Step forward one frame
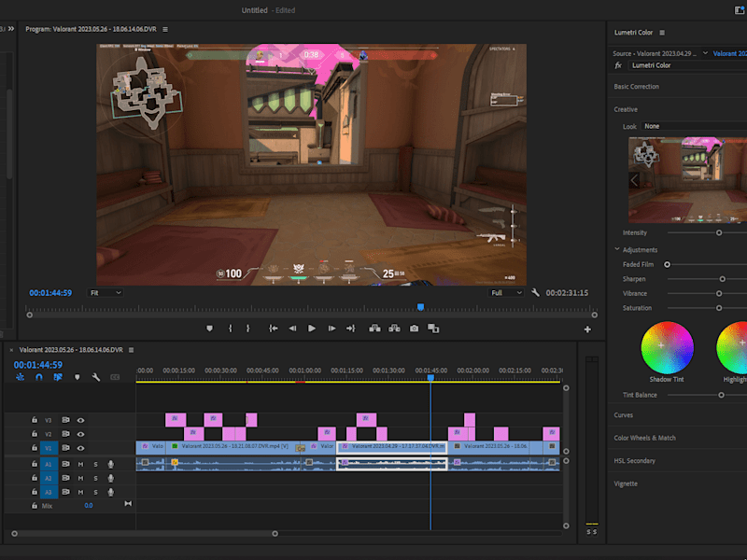This screenshot has height=560, width=747. (331, 329)
